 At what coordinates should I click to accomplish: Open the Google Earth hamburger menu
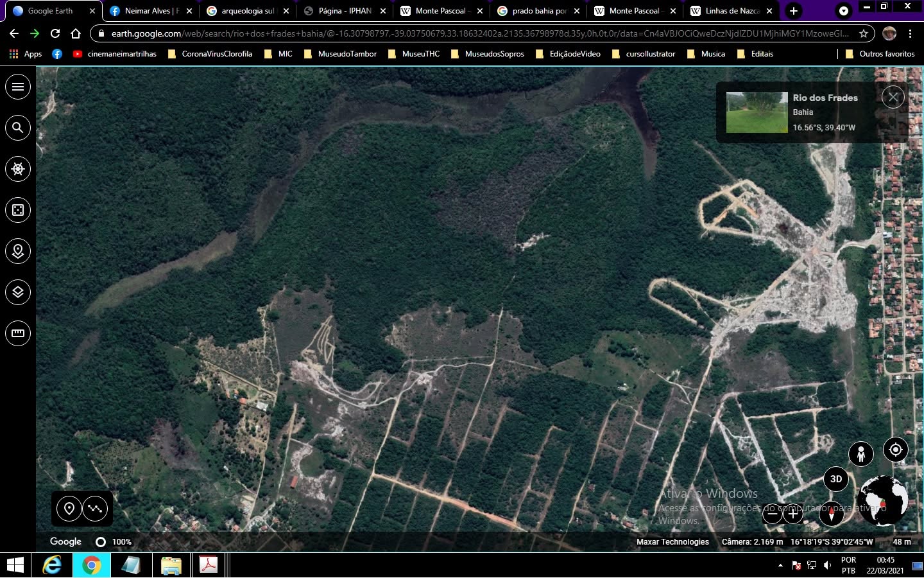click(x=18, y=87)
